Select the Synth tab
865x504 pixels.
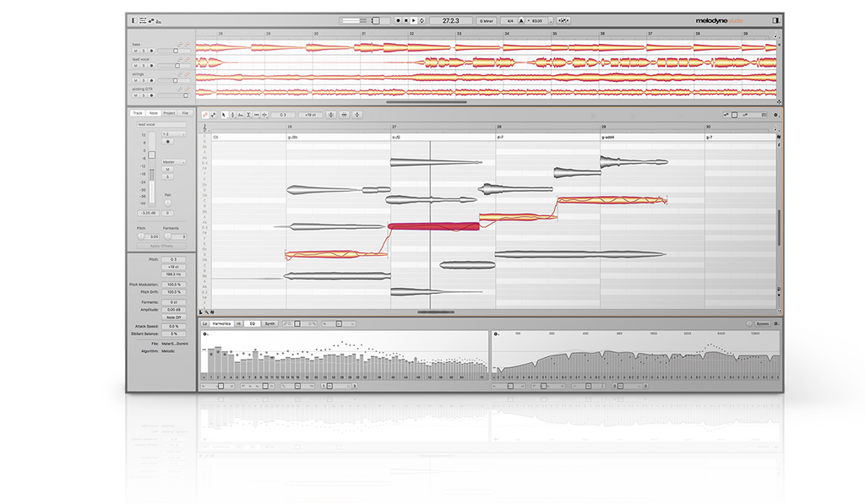pos(269,323)
